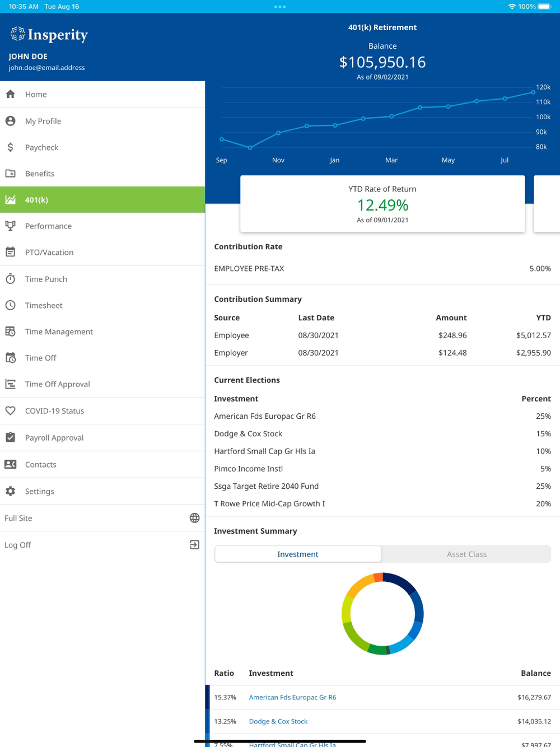
Task: Click the Time Off Approval chart icon
Action: (x=11, y=384)
